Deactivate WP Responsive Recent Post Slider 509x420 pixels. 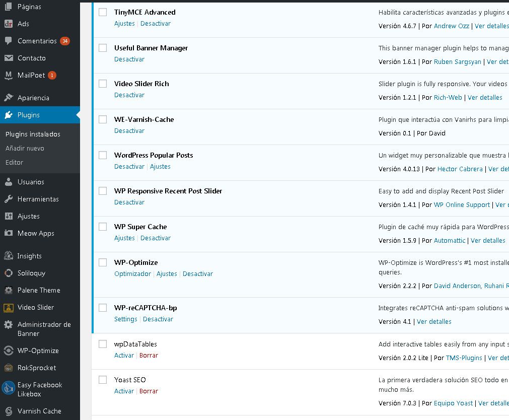[129, 202]
